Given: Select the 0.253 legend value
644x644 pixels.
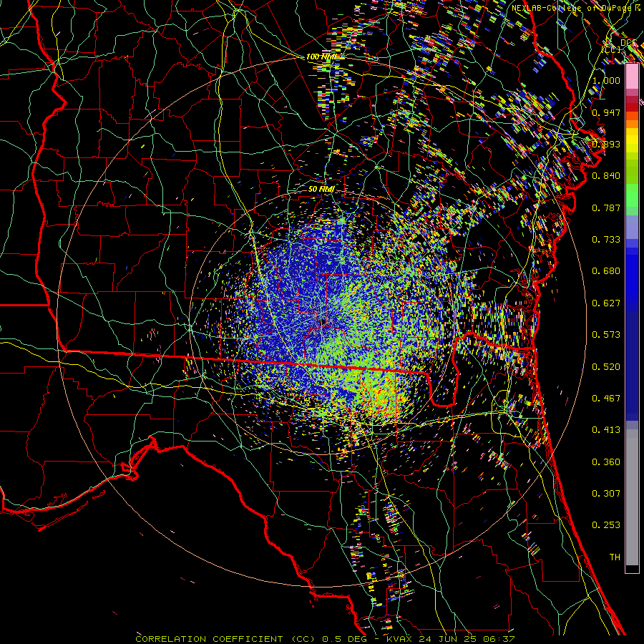Looking at the screenshot, I should (606, 525).
